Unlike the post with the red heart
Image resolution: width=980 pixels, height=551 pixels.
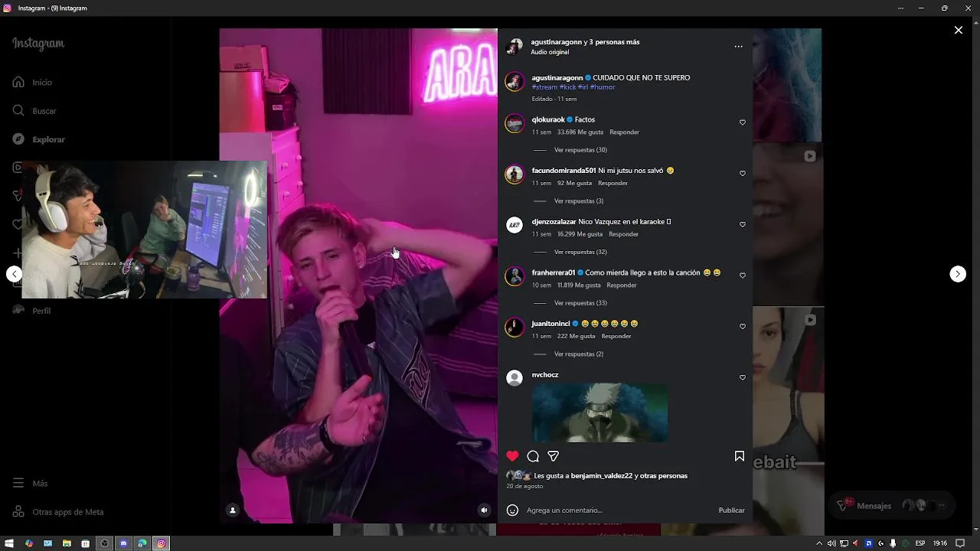click(x=512, y=456)
